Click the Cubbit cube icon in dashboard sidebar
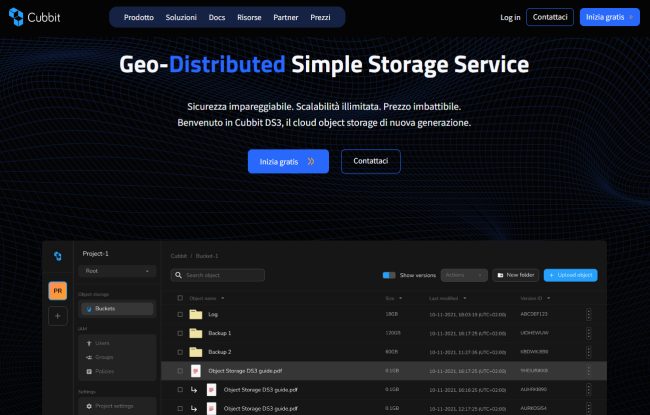The width and height of the screenshot is (650, 415). click(x=58, y=256)
